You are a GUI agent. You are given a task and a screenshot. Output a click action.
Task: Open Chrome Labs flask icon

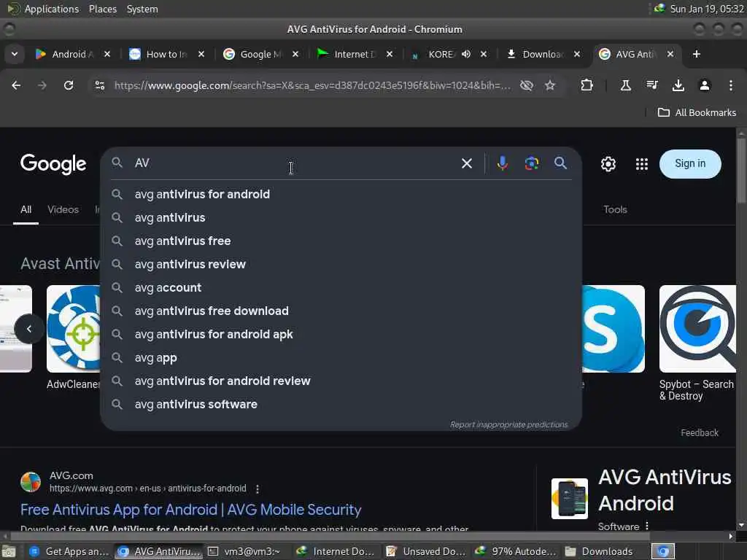click(625, 85)
